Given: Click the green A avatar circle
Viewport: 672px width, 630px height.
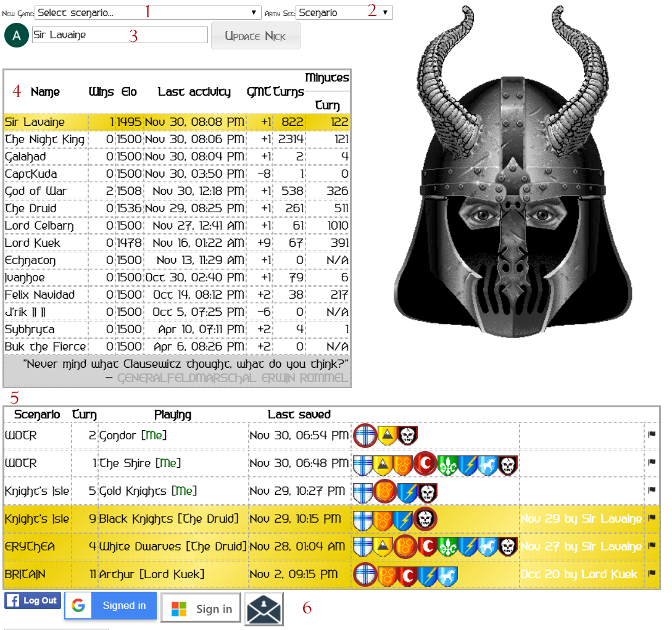Looking at the screenshot, I should pyautogui.click(x=16, y=36).
